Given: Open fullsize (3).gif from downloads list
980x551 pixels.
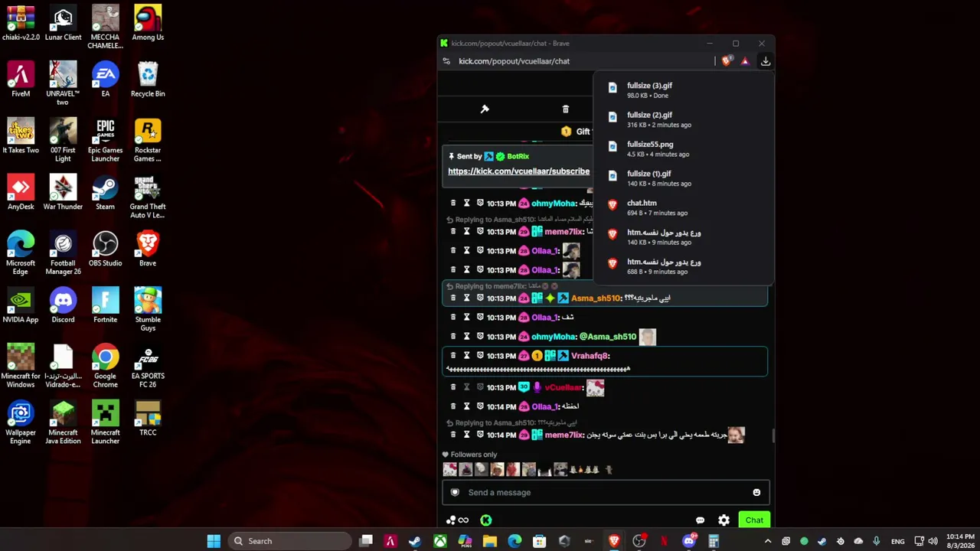Looking at the screenshot, I should pyautogui.click(x=683, y=90).
